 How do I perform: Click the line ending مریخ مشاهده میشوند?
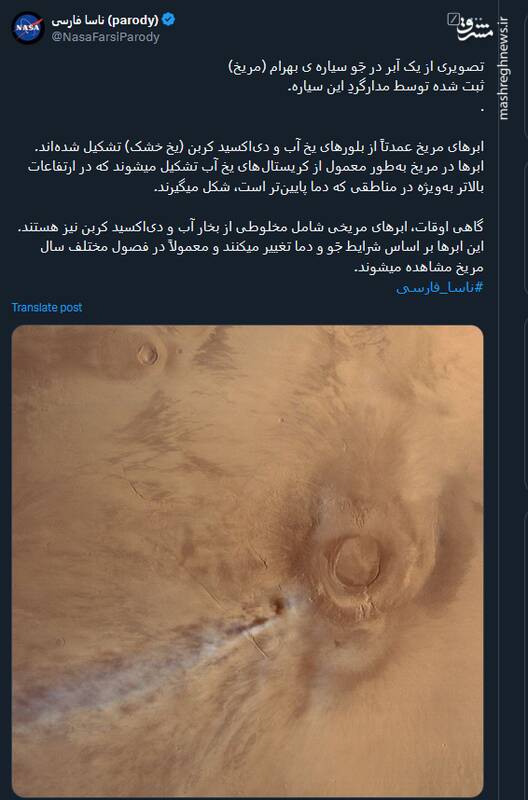pos(419,267)
